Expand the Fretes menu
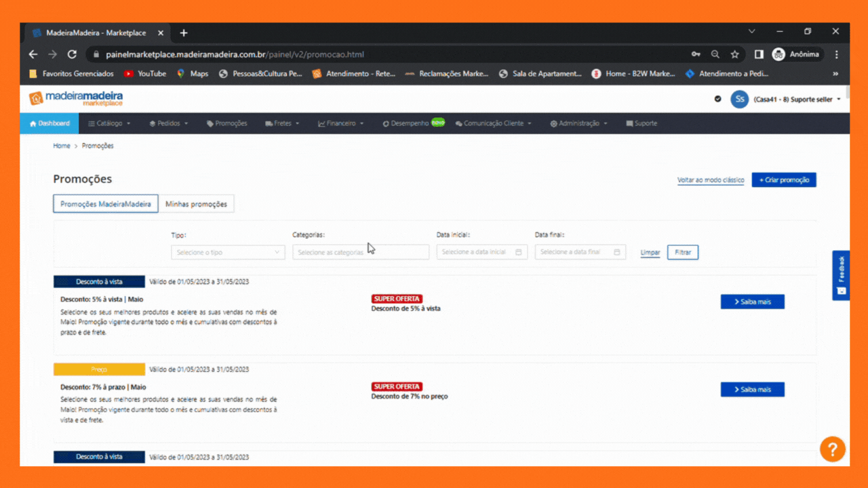This screenshot has height=488, width=868. (282, 123)
